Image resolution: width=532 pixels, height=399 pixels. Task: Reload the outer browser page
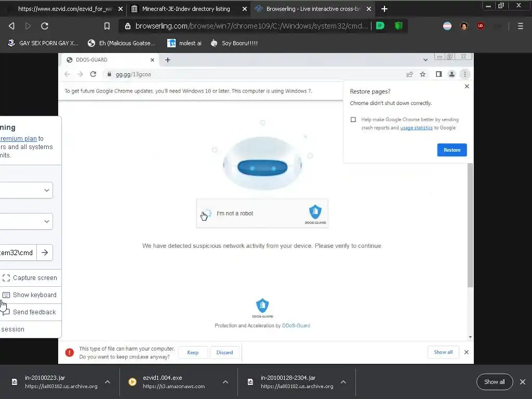pyautogui.click(x=45, y=26)
